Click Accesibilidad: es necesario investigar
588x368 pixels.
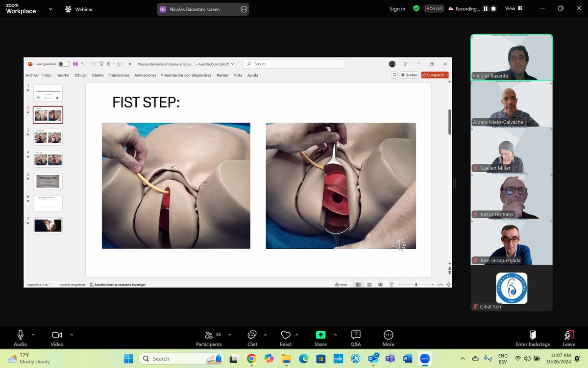[118, 285]
